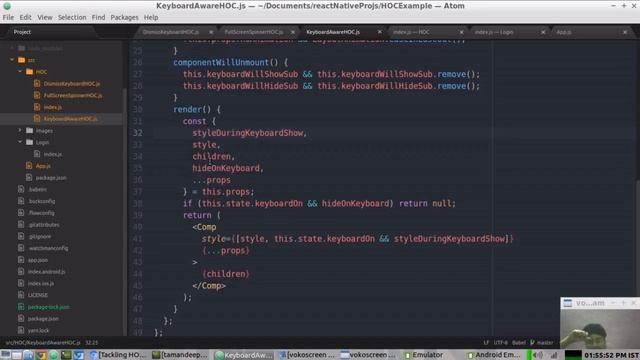Image resolution: width=640 pixels, height=360 pixels.
Task: Open the LICENSE file
Action: pyautogui.click(x=38, y=295)
